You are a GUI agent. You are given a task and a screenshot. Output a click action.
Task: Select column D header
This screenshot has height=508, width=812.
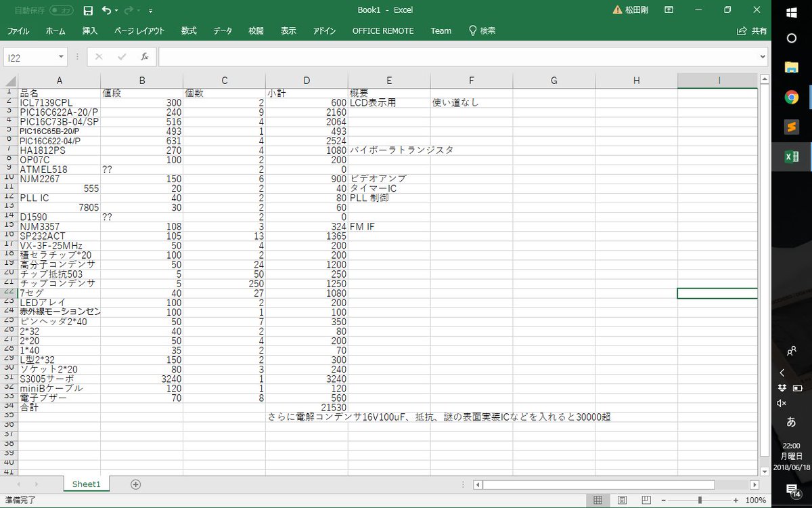(x=307, y=81)
